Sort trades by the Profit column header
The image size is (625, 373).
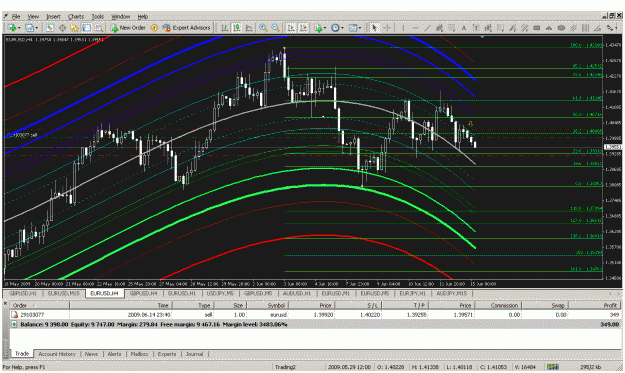point(596,305)
